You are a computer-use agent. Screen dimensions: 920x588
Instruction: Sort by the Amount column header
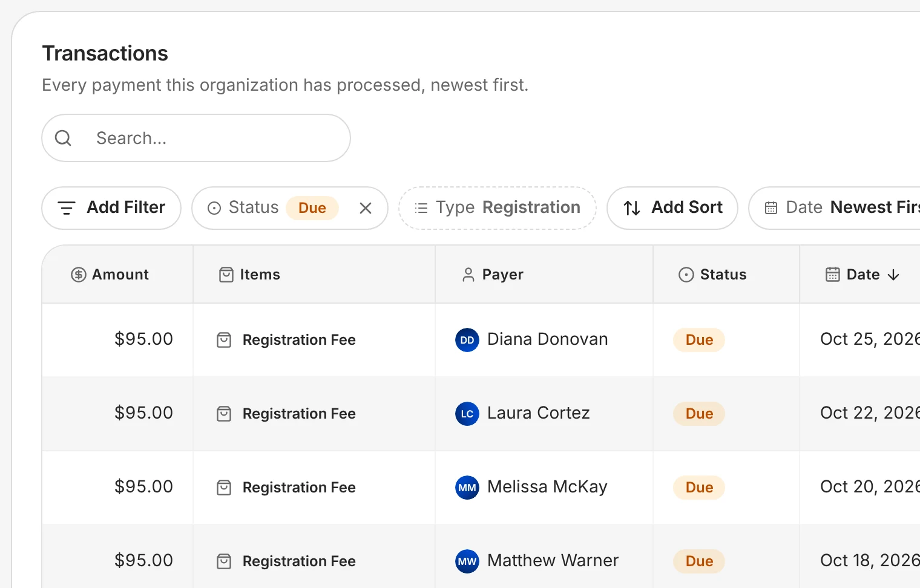pos(117,274)
